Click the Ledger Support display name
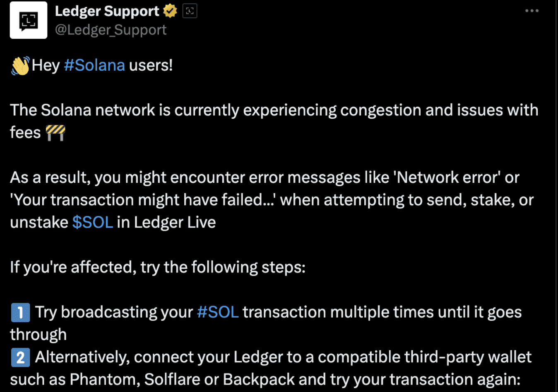The image size is (558, 392). coord(107,11)
